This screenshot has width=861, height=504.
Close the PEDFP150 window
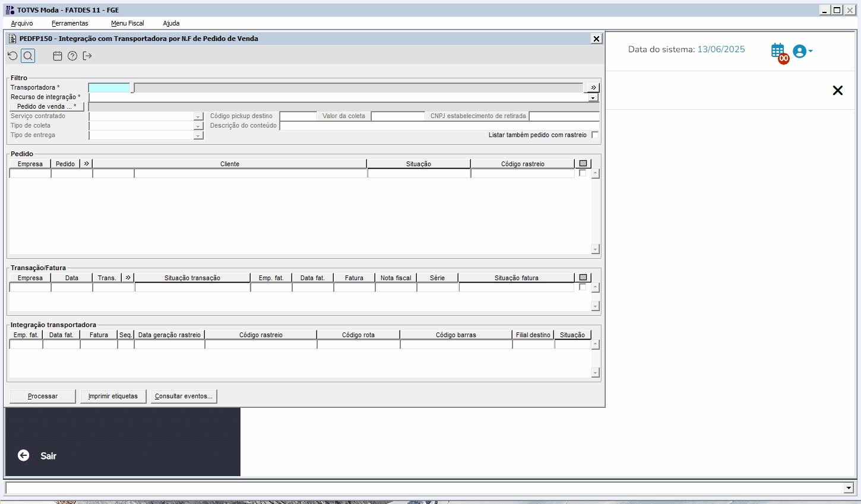coord(596,39)
